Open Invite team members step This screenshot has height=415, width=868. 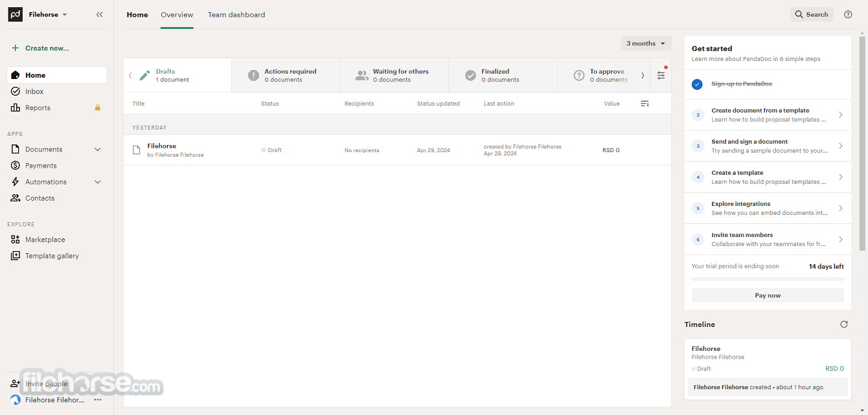[768, 240]
